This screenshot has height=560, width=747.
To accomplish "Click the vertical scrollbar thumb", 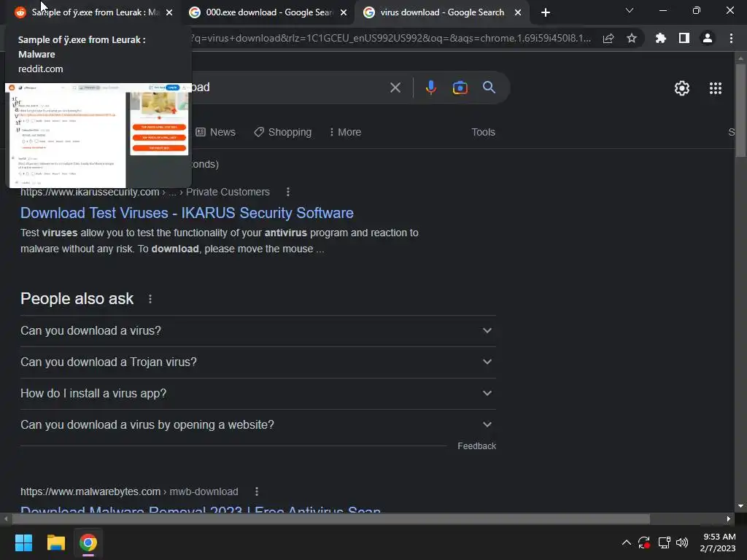I will (x=740, y=111).
